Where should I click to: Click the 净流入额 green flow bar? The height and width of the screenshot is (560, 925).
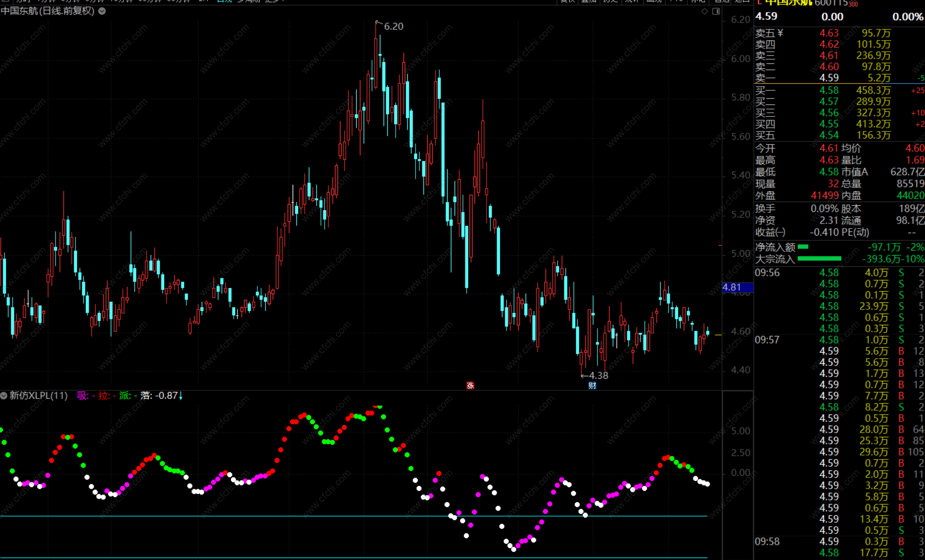pyautogui.click(x=803, y=247)
